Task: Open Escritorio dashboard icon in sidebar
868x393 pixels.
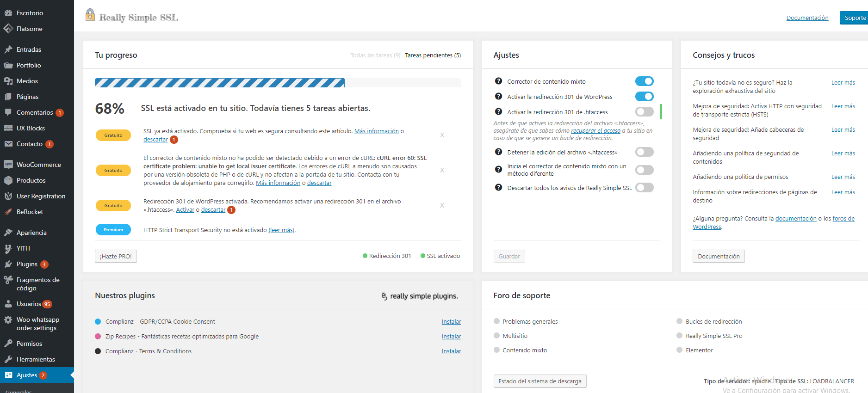Action: pos(8,13)
